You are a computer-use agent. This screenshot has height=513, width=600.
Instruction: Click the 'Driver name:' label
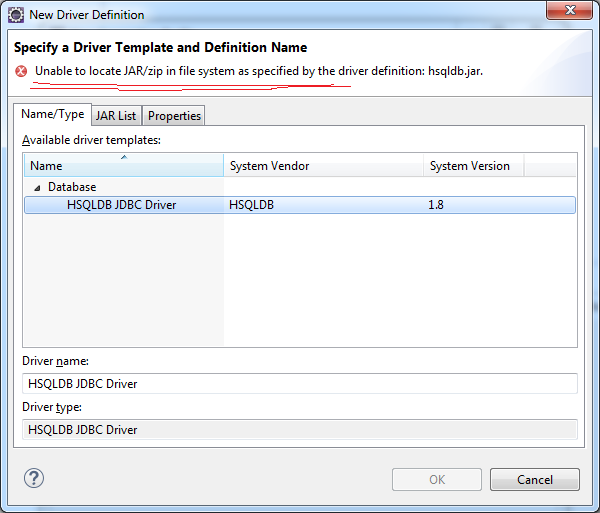[x=55, y=361]
